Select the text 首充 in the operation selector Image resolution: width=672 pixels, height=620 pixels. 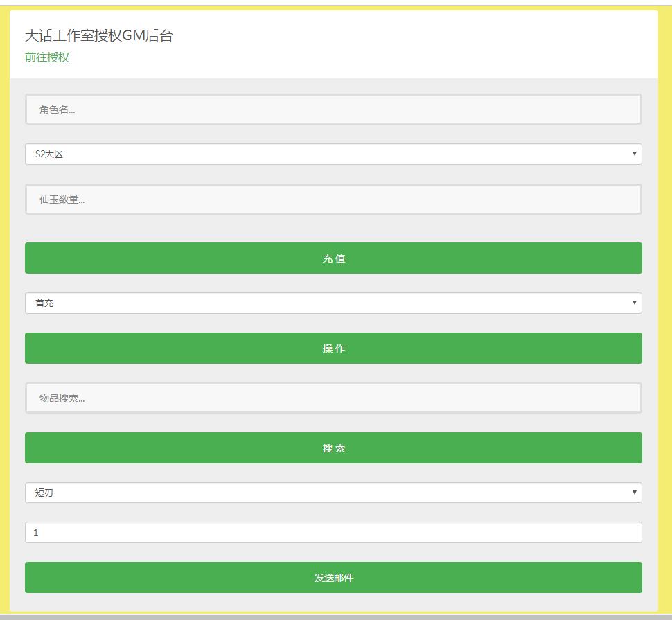point(44,303)
